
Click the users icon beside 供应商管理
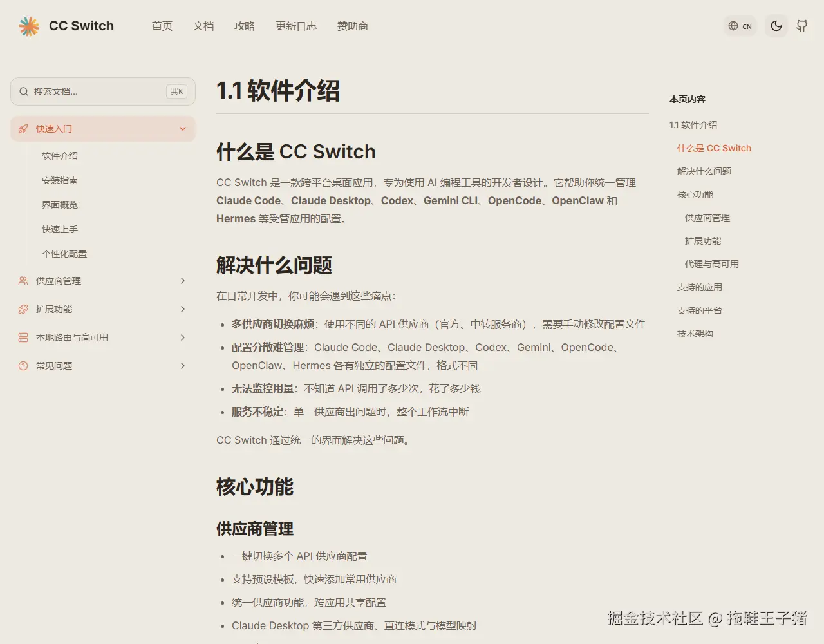23,281
